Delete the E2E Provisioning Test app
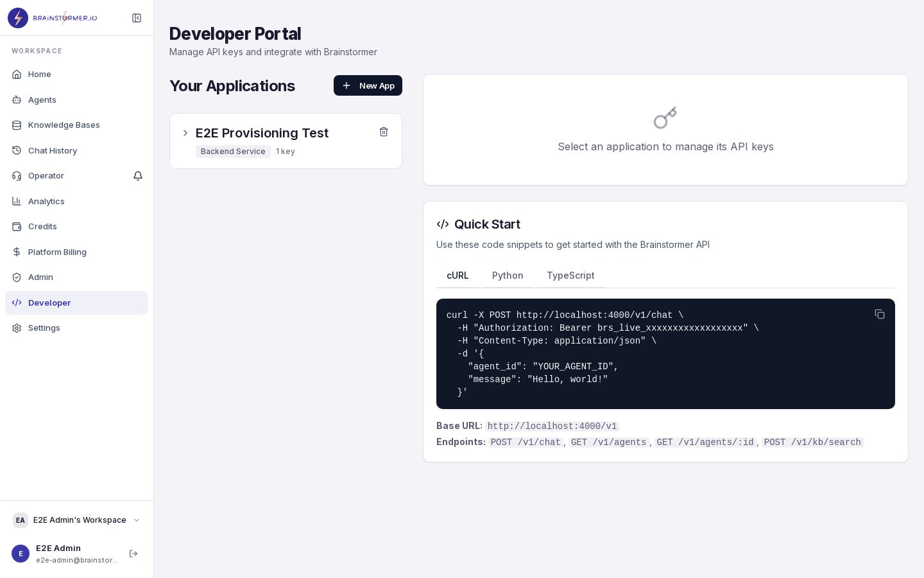 coord(384,132)
